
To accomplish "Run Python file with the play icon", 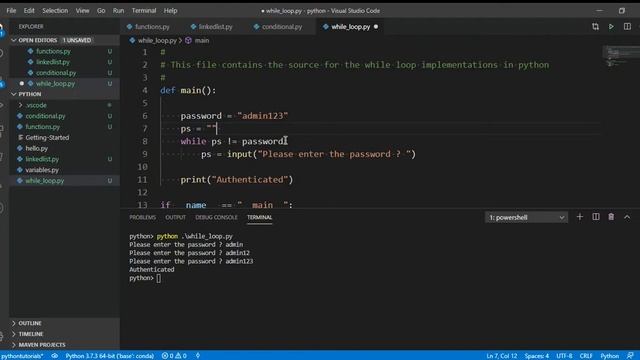I will [x=611, y=27].
